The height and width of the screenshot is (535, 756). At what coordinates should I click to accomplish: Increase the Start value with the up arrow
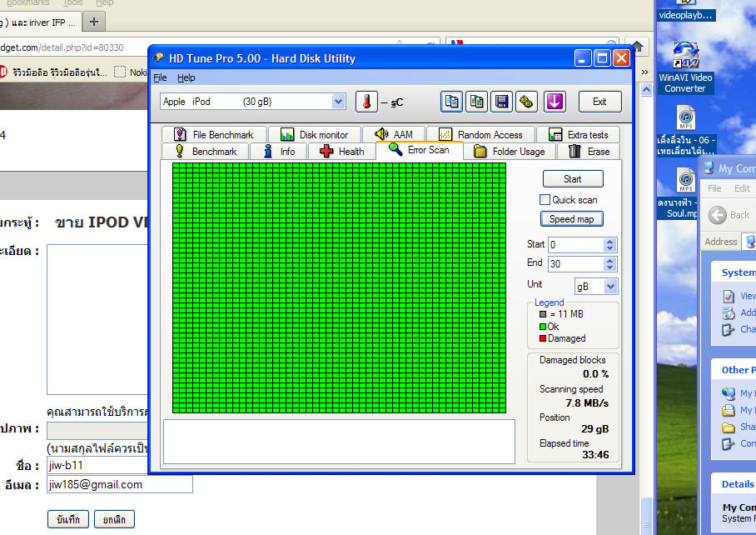(x=610, y=242)
